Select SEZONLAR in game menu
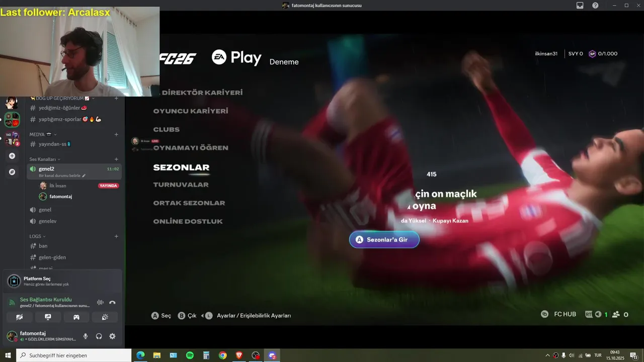 click(x=181, y=167)
